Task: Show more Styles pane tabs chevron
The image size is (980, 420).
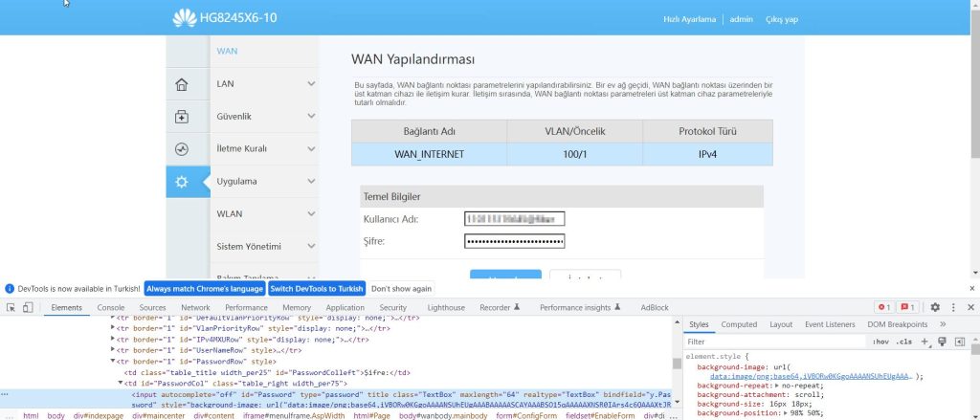Action: (943, 324)
